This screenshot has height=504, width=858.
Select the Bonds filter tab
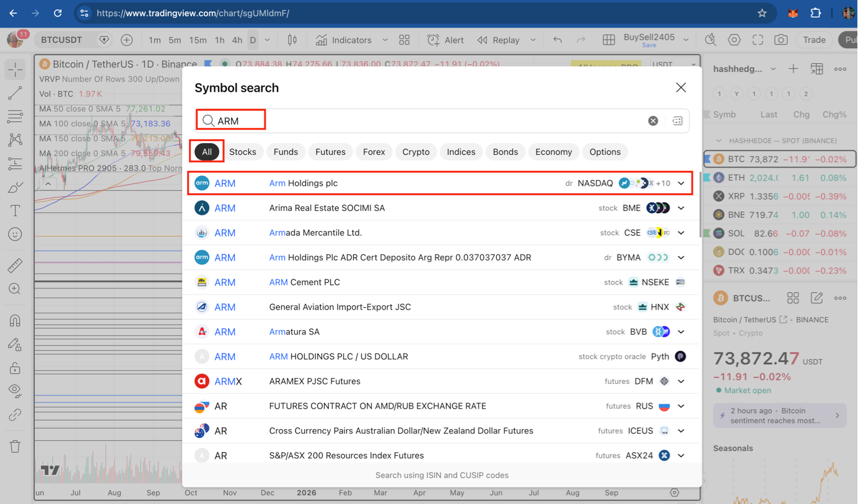point(506,152)
